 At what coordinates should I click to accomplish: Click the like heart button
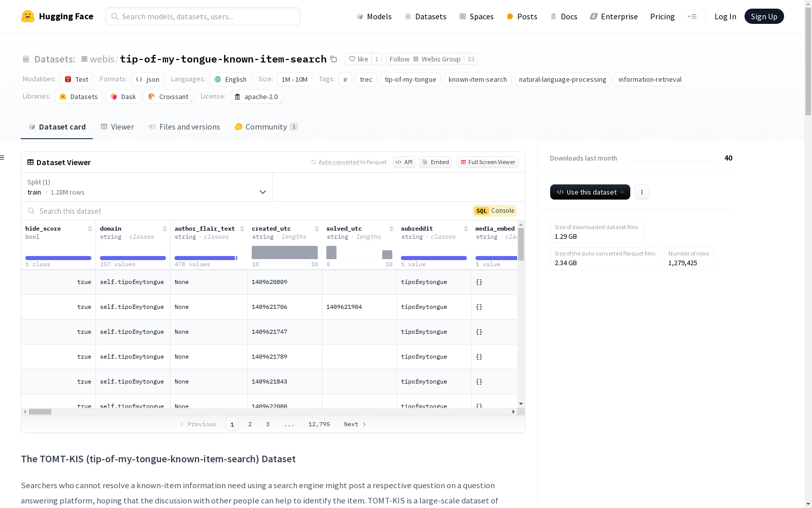(x=358, y=59)
